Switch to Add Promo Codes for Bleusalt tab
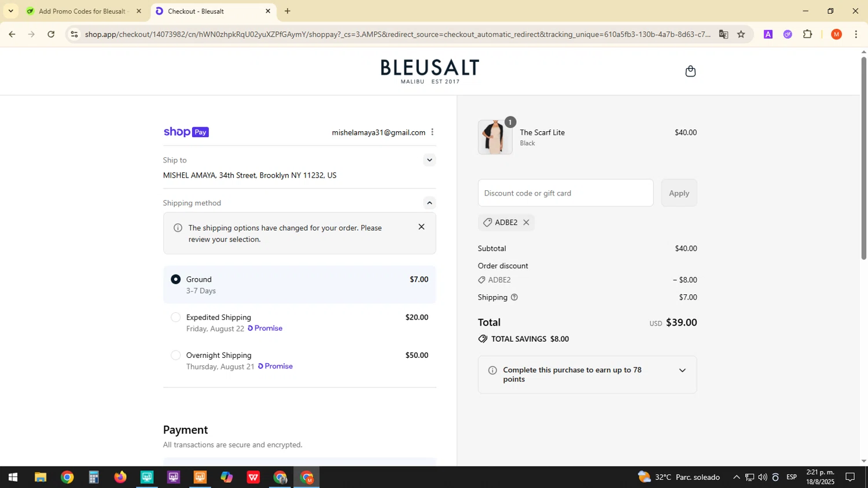This screenshot has width=868, height=488. pos(83,11)
